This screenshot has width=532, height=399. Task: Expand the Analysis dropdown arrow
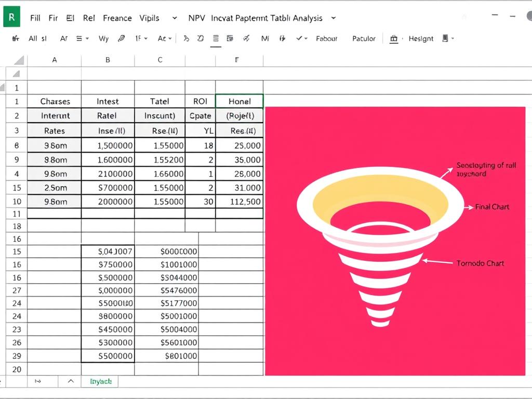pyautogui.click(x=332, y=18)
